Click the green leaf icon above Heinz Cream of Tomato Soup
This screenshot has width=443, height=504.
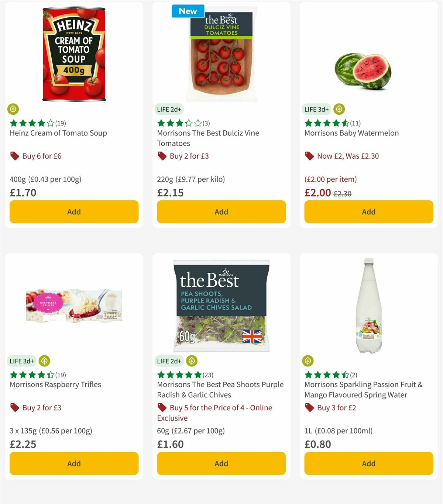pos(13,109)
